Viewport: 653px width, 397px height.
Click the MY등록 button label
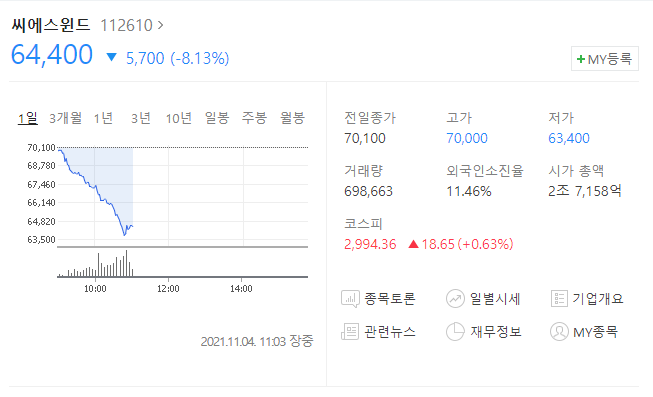pyautogui.click(x=610, y=59)
